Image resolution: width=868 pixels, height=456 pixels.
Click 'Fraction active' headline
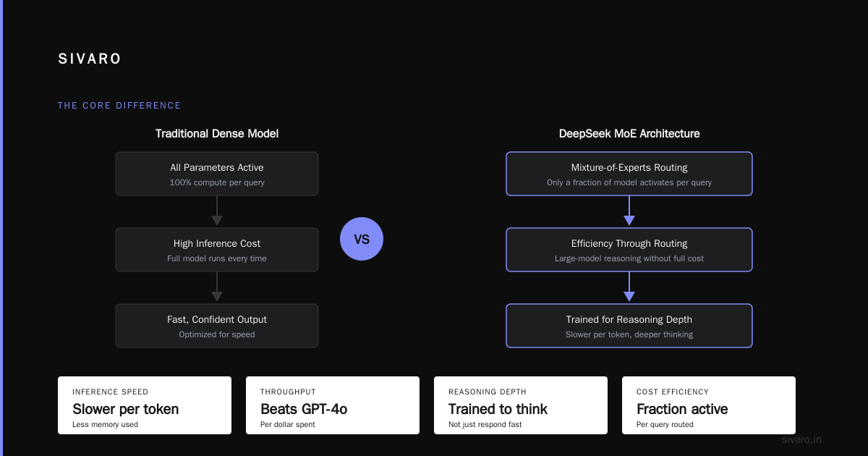pos(682,409)
